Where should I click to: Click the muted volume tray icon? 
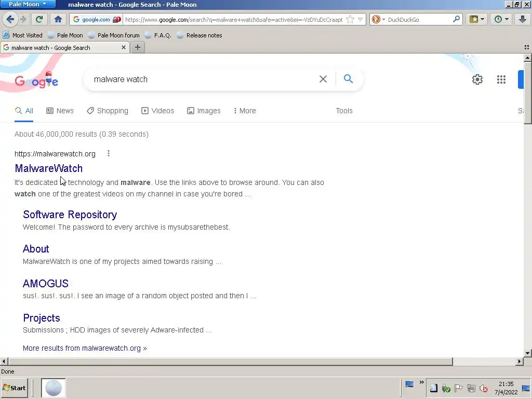(x=484, y=388)
